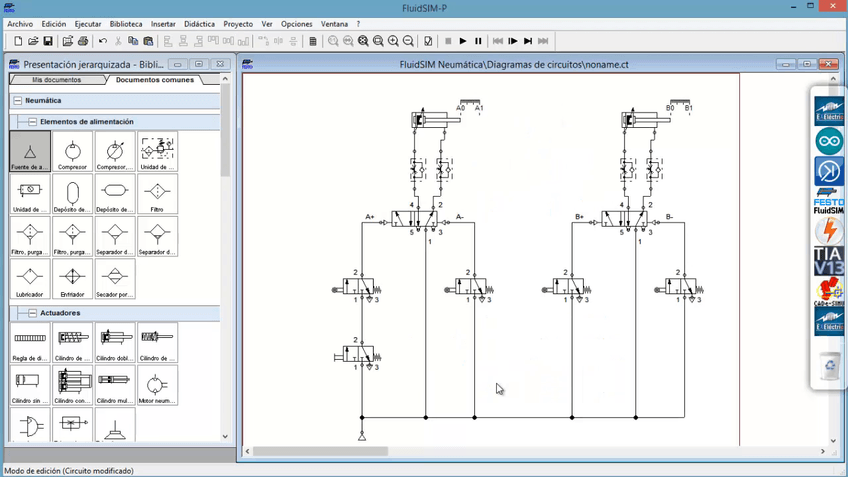Launch Arduino from the side dock
848x477 pixels.
pos(829,141)
